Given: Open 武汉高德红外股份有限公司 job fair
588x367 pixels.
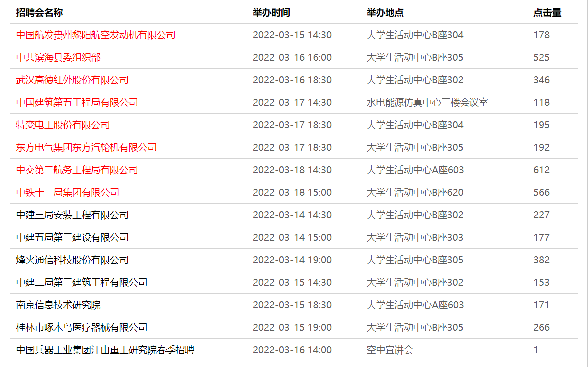Looking at the screenshot, I should (72, 80).
